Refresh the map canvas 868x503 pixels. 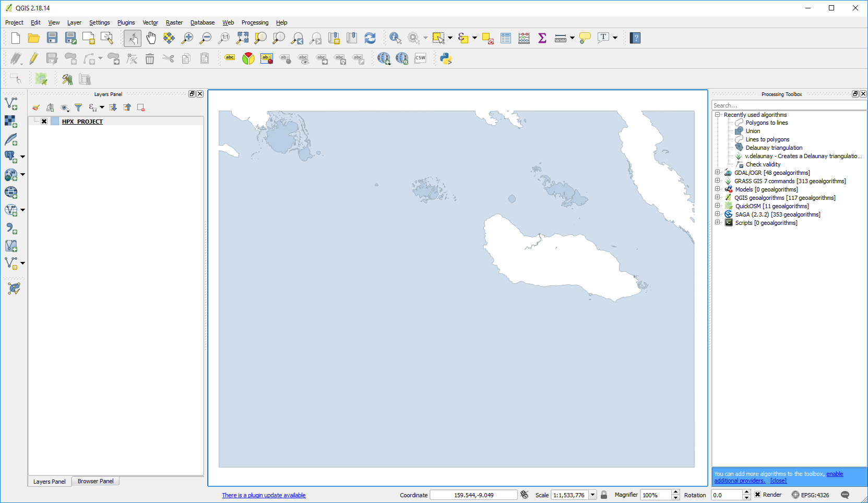pos(370,38)
